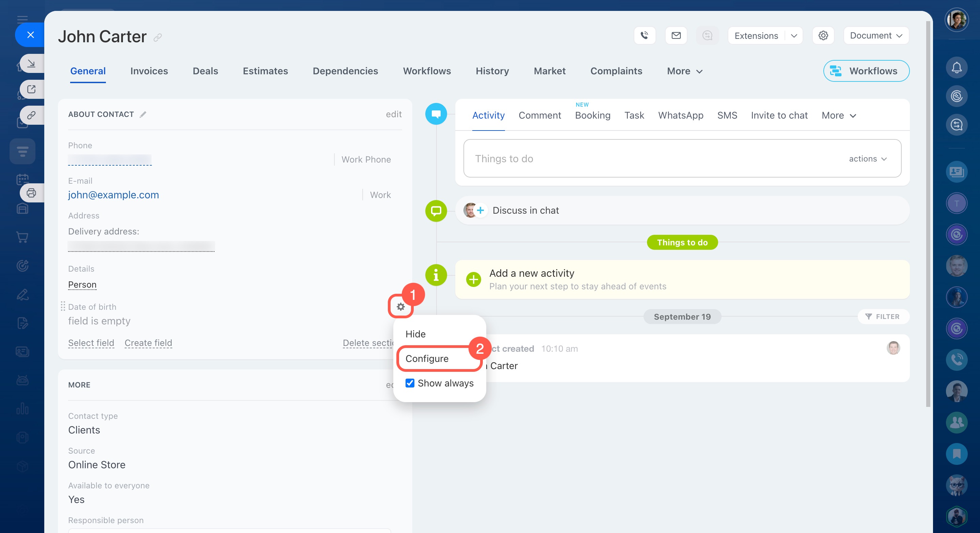Click the Create field link
Viewport: 980px width, 533px height.
148,342
